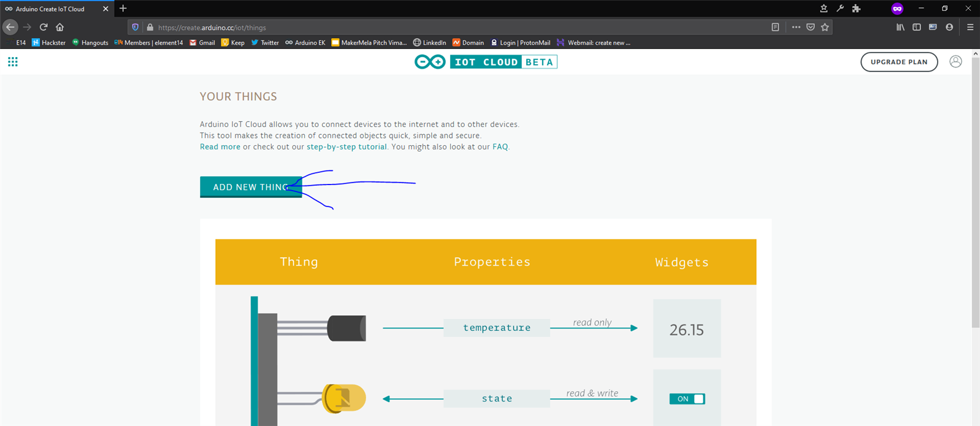
Task: Open the Library bookmarks icon
Action: click(x=900, y=27)
